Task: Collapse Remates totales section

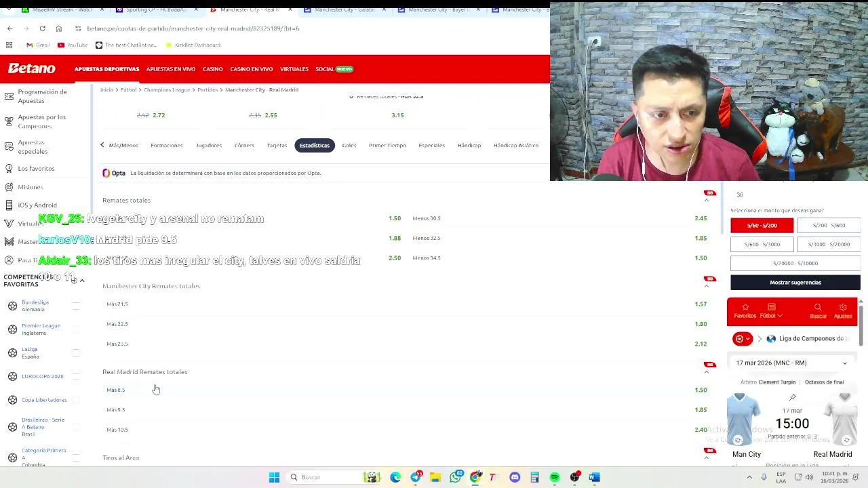Action: tap(707, 201)
